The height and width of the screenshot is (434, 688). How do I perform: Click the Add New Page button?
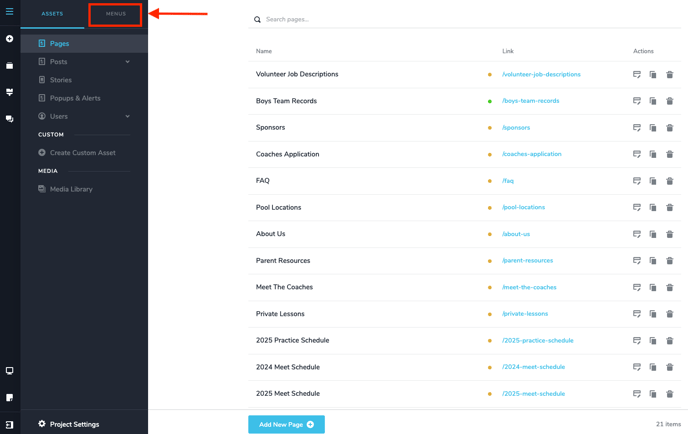(x=287, y=424)
